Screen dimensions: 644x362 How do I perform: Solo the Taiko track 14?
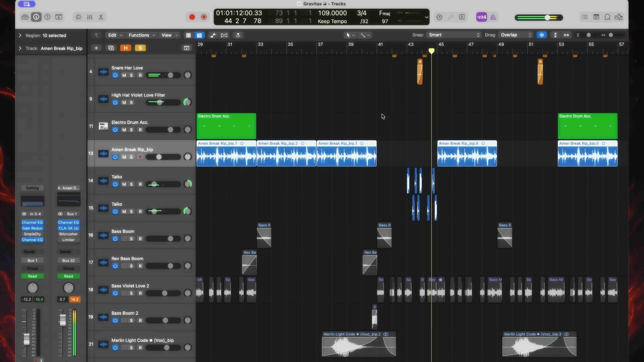131,184
